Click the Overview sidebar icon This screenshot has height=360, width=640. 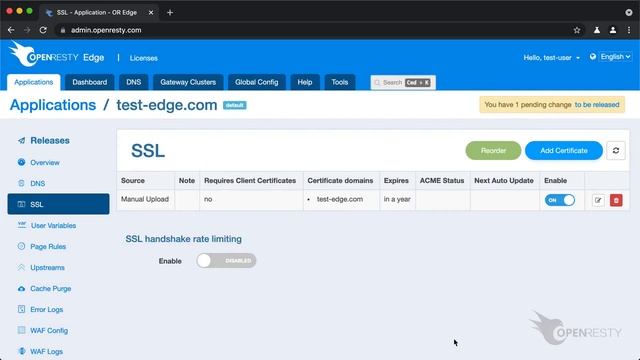pyautogui.click(x=22, y=162)
